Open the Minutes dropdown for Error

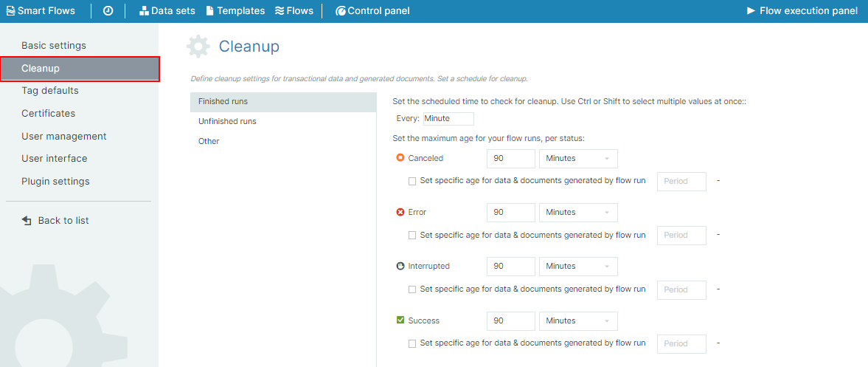click(578, 213)
